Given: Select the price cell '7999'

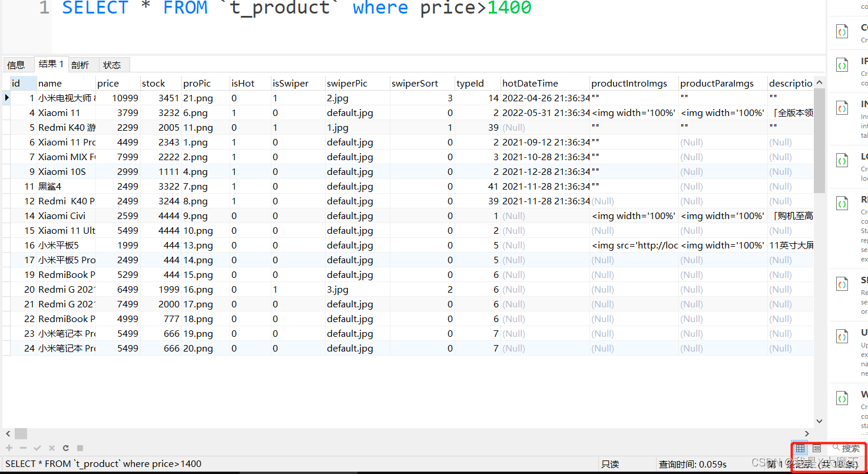Looking at the screenshot, I should pyautogui.click(x=118, y=157).
